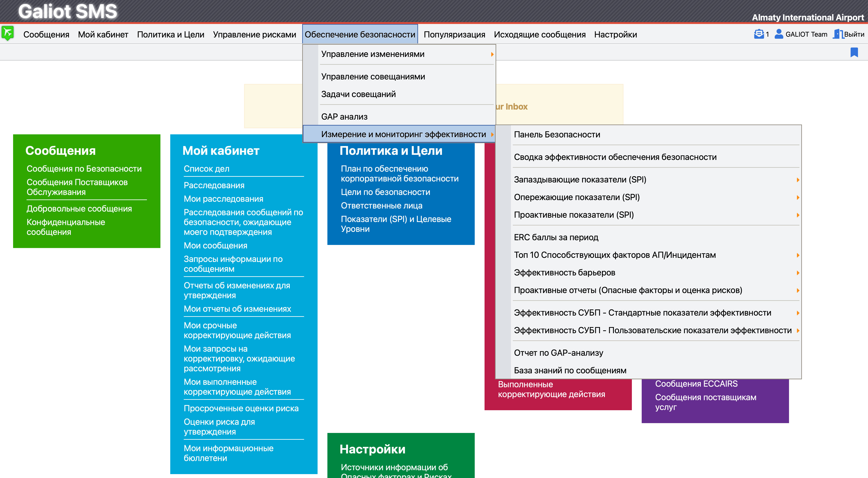Open the Сообщения top menu

click(46, 34)
